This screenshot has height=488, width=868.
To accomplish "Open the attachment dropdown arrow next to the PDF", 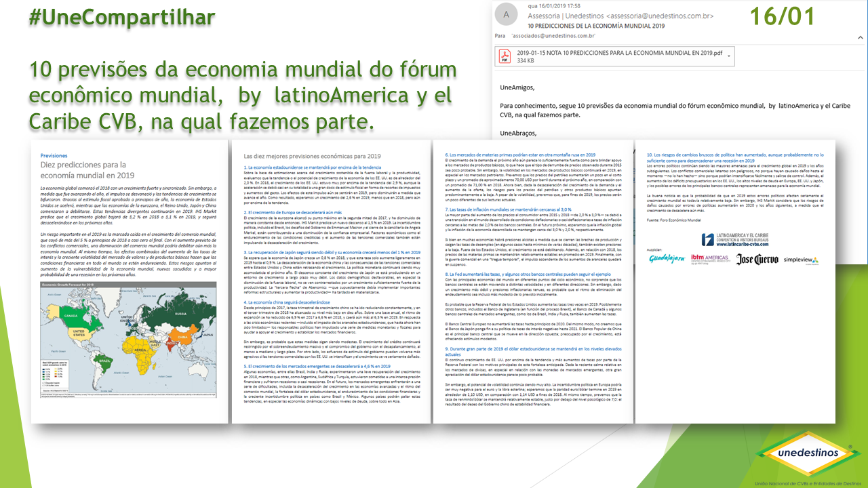I will coord(729,56).
